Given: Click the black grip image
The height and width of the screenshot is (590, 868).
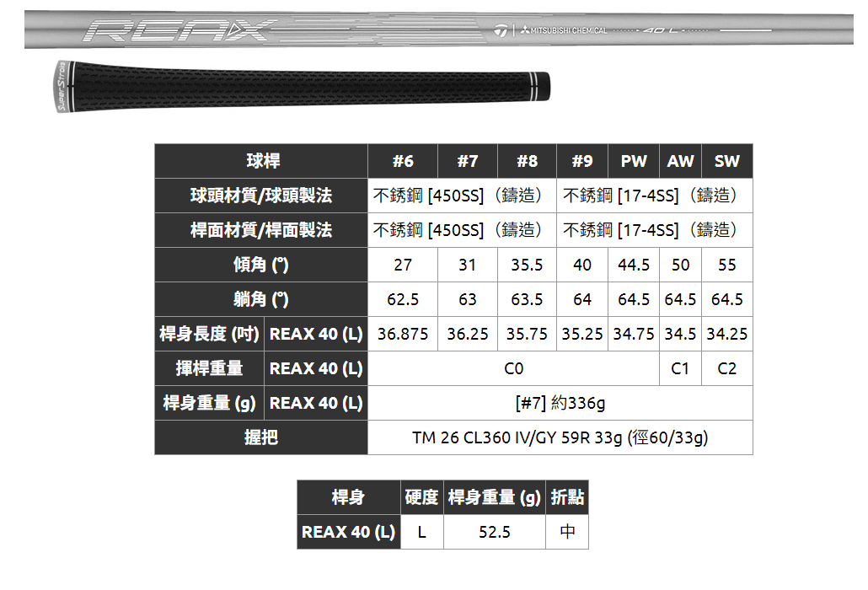Looking at the screenshot, I should click(x=295, y=88).
